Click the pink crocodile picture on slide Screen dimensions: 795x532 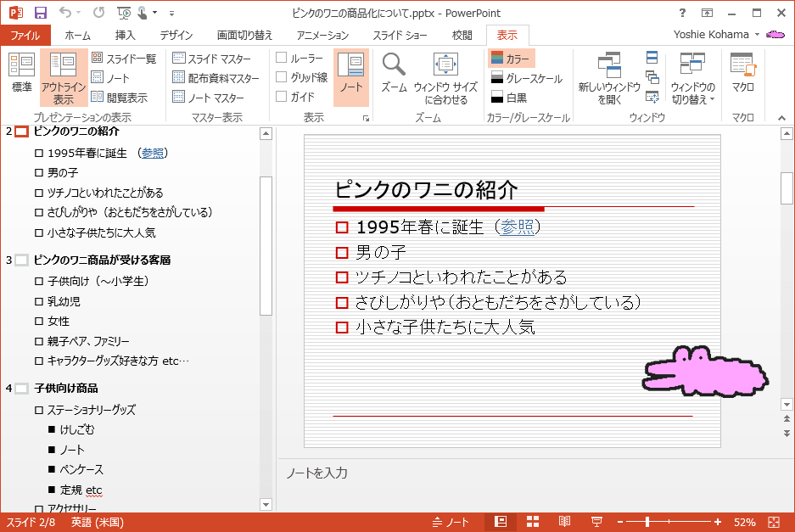coord(705,372)
